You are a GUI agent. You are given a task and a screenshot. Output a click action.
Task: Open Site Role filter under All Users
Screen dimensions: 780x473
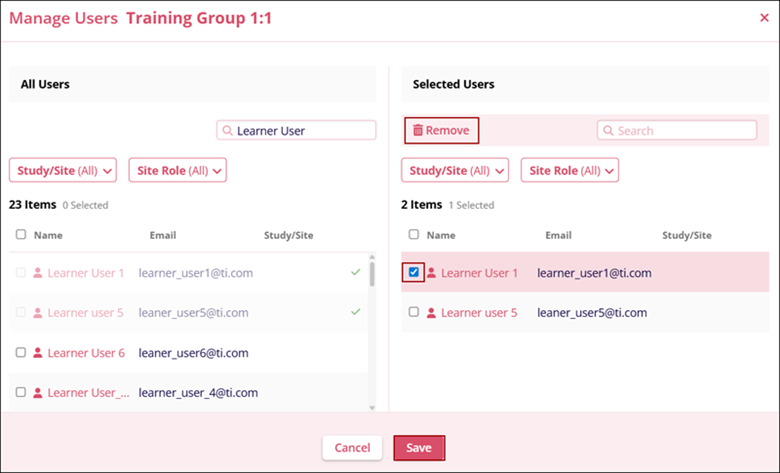[x=178, y=170]
